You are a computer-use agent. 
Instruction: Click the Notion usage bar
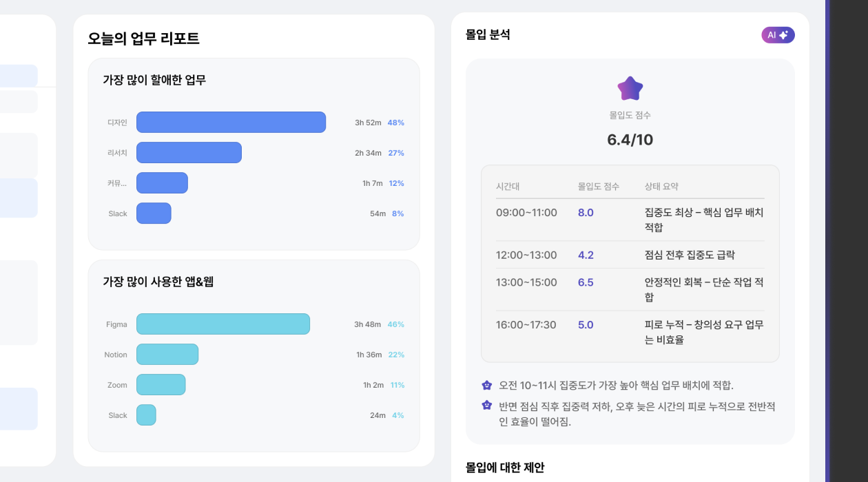tap(167, 355)
